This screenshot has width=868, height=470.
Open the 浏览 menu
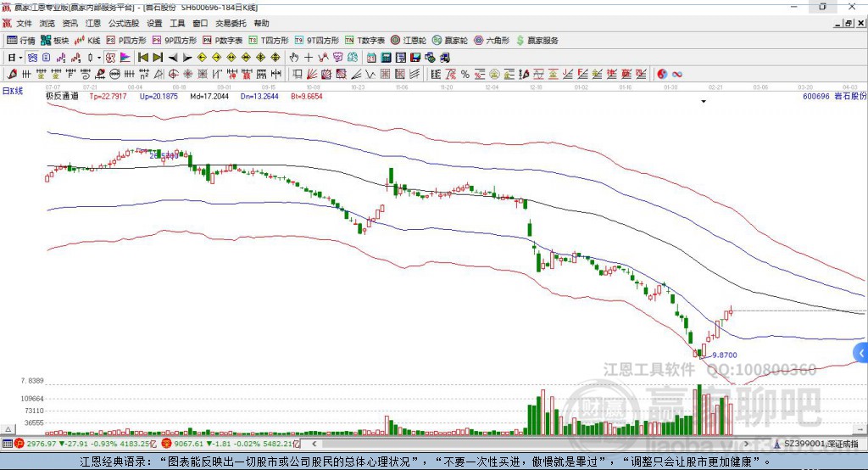point(47,23)
